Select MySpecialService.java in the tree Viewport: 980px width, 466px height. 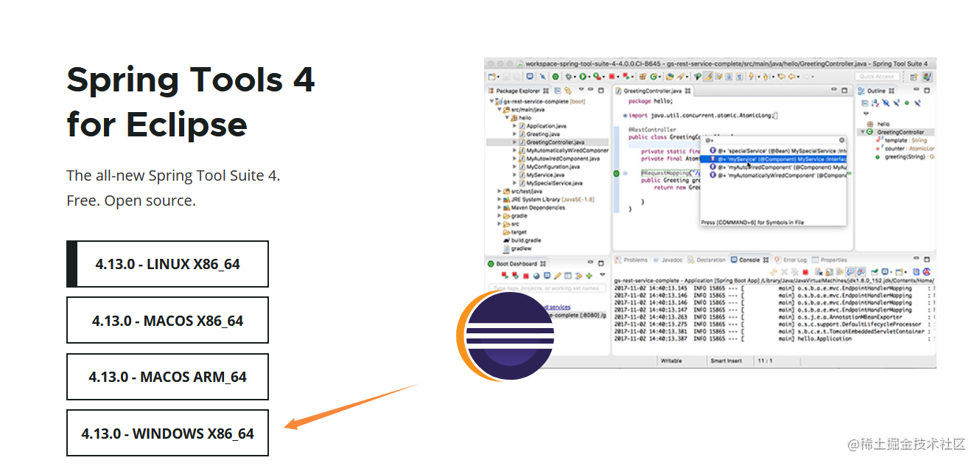(x=553, y=183)
